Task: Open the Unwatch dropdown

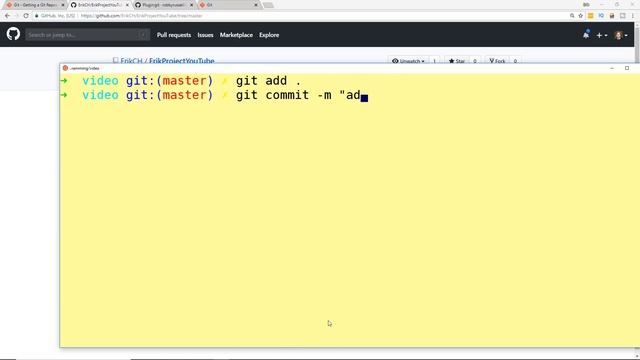Action: [408, 60]
